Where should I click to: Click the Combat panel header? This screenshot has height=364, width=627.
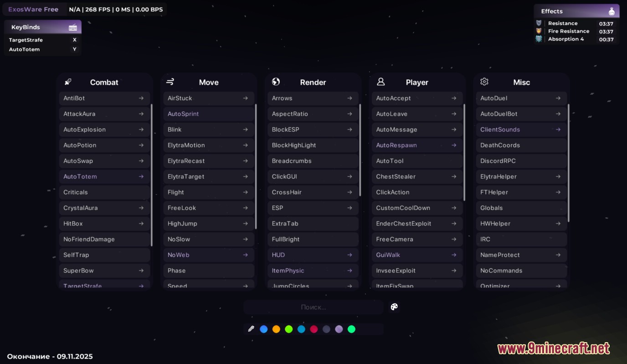tap(104, 82)
